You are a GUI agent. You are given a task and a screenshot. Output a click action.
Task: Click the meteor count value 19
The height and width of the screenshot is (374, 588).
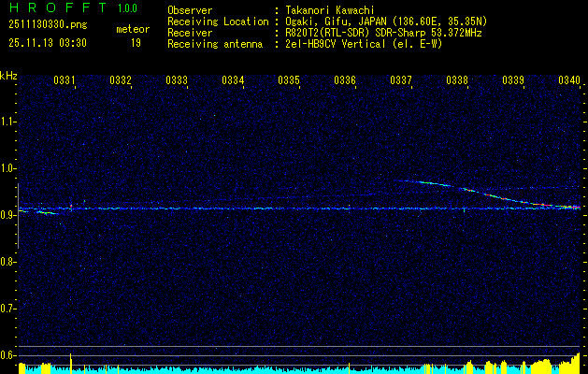coord(136,43)
